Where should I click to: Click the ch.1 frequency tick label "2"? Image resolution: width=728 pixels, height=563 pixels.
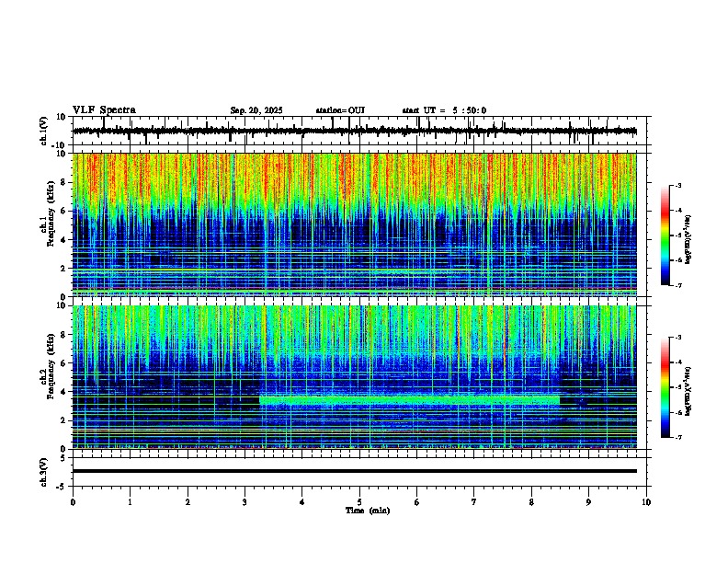coord(64,269)
